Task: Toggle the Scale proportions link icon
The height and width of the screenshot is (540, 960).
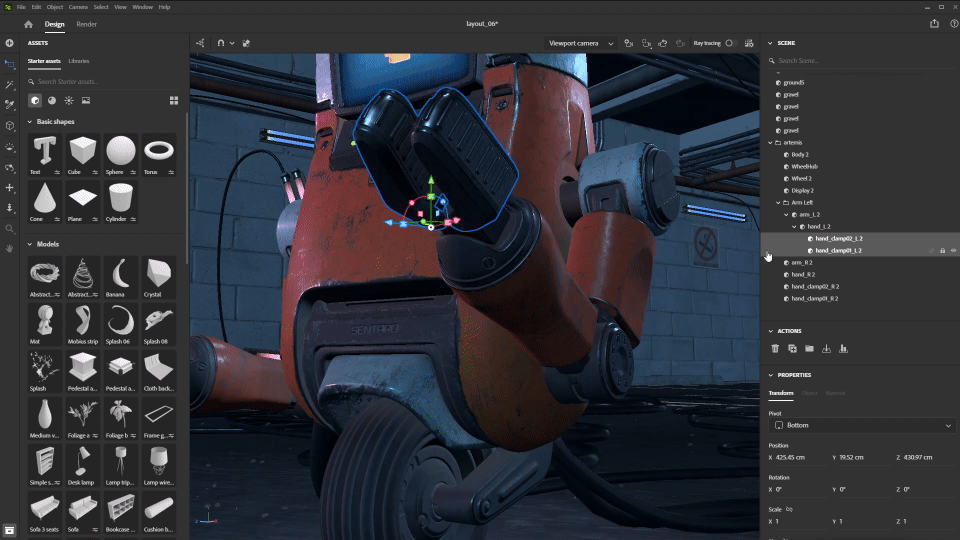Action: pos(789,509)
